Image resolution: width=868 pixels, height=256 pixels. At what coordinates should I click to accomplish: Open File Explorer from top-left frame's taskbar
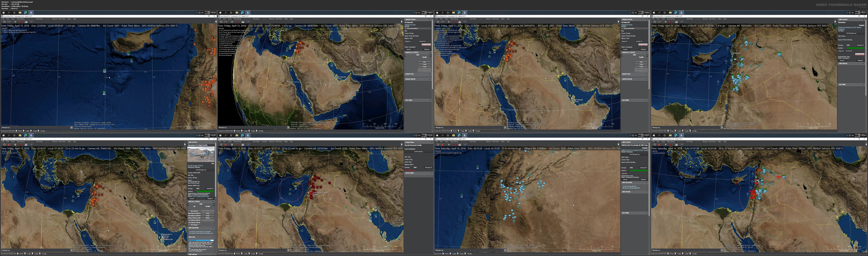20,13
